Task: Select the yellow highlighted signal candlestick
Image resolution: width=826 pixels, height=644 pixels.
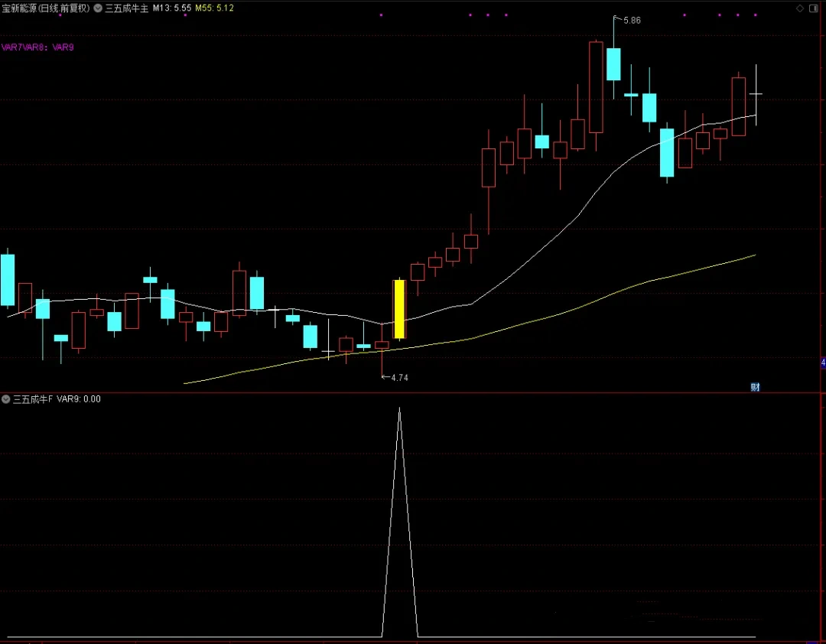Action: (399, 309)
